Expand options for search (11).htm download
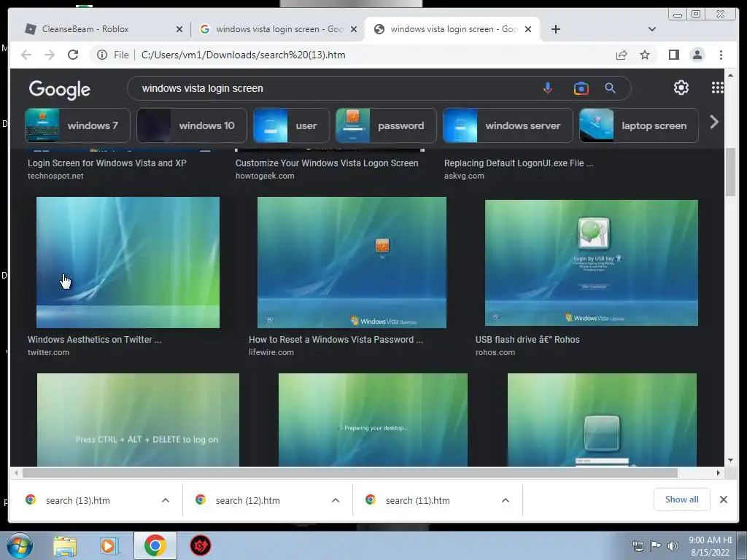747x560 pixels. (506, 500)
